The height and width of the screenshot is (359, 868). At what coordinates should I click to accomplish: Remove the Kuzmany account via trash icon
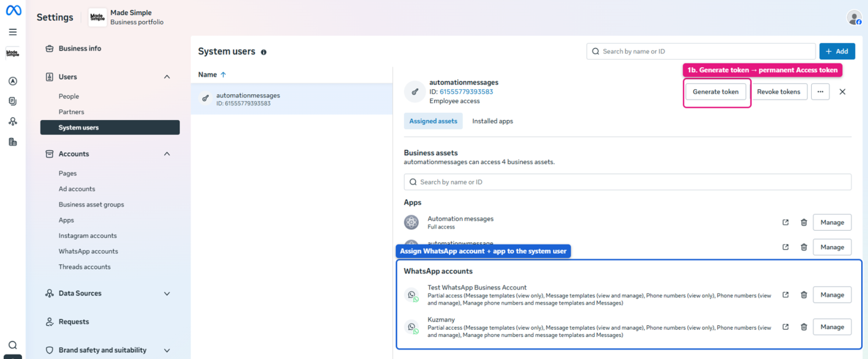804,327
